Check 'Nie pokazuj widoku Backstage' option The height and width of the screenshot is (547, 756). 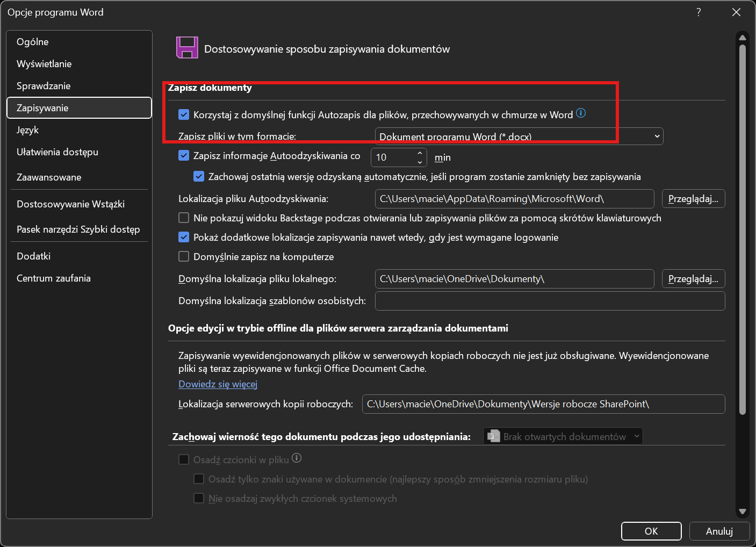tap(184, 218)
